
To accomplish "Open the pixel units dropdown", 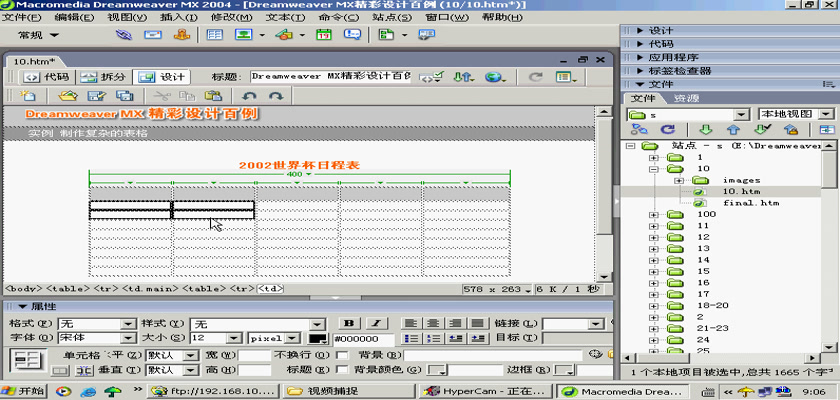I will point(292,338).
